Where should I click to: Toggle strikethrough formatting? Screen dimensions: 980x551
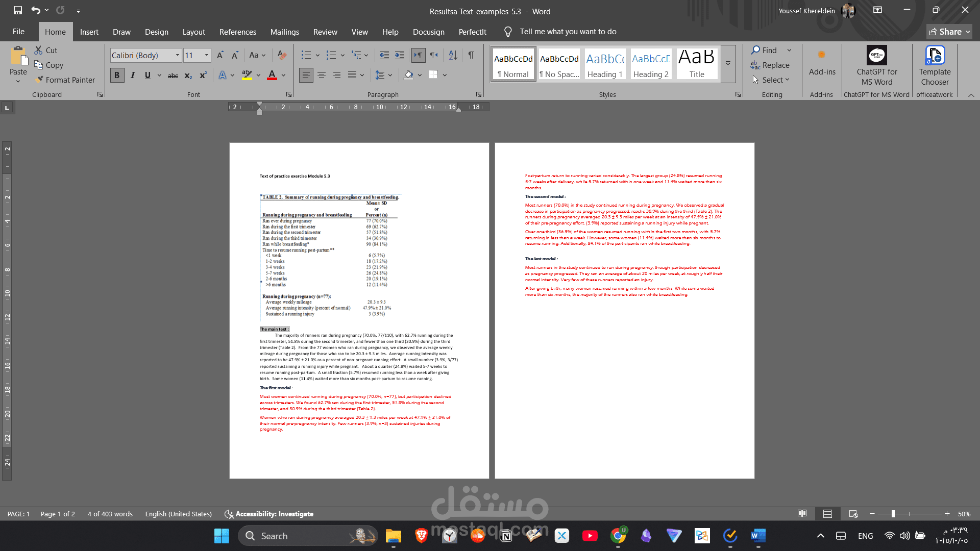click(173, 76)
